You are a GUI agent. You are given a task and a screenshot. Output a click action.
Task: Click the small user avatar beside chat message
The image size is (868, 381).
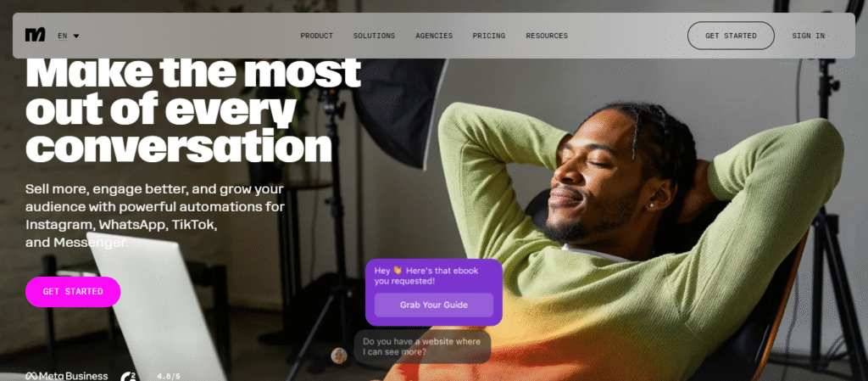(x=339, y=356)
